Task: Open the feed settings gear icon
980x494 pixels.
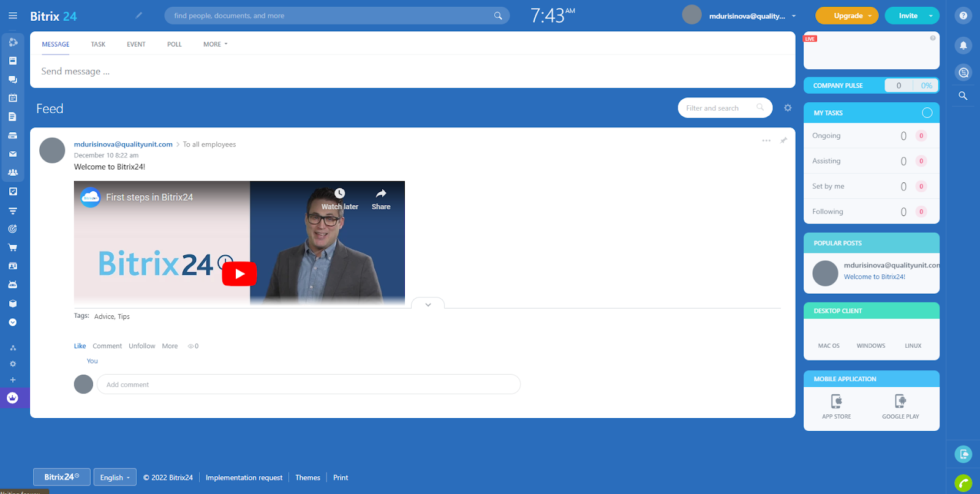Action: (788, 108)
